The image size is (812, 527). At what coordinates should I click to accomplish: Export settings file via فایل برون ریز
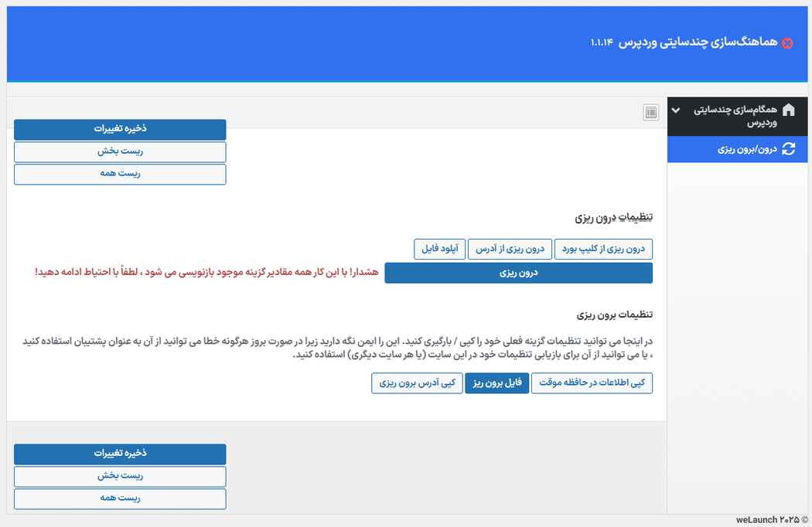(x=497, y=382)
